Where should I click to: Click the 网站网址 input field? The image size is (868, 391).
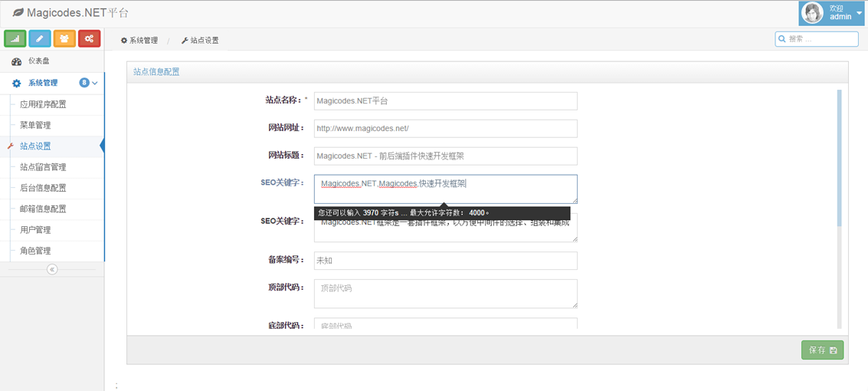pos(446,129)
